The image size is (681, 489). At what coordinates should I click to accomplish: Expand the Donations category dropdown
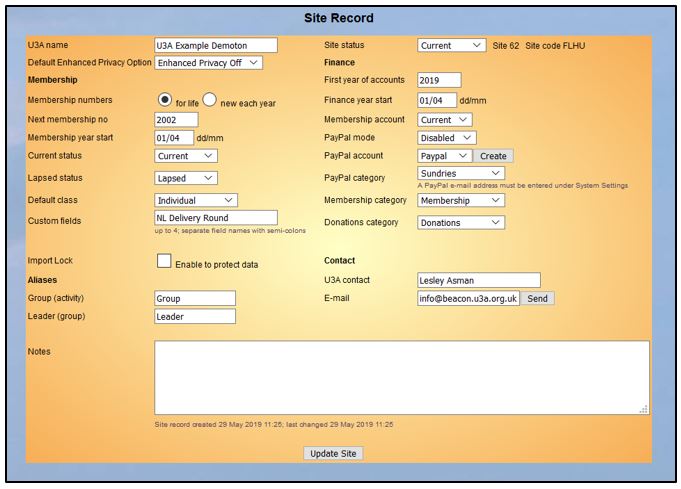460,223
